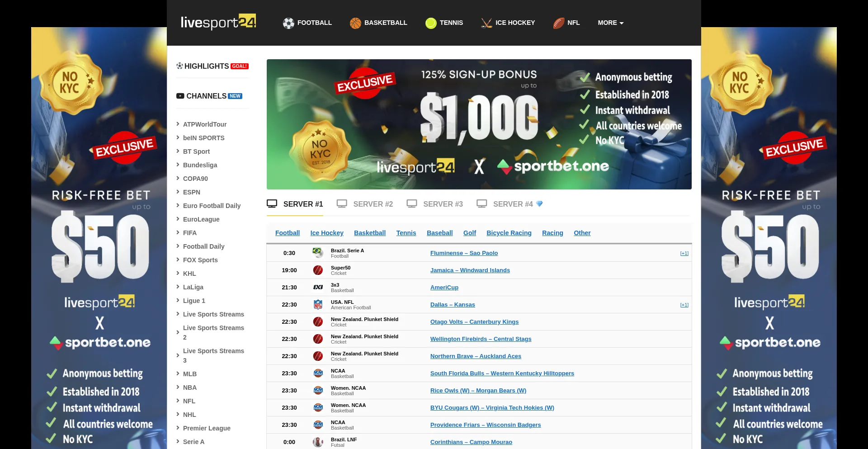Click the diamond icon next to Server #4
This screenshot has height=449, width=868.
coord(539,204)
